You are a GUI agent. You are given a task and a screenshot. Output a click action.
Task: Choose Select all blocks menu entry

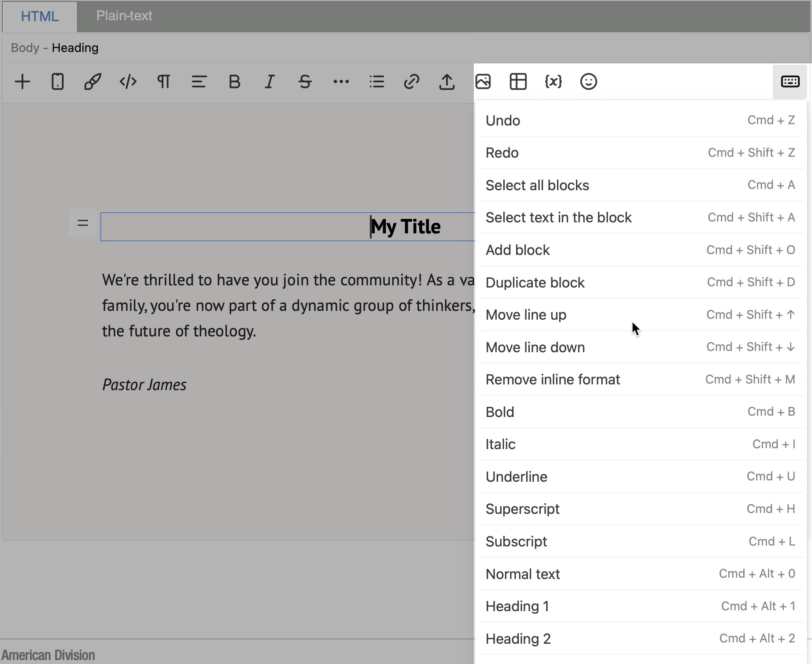point(641,185)
